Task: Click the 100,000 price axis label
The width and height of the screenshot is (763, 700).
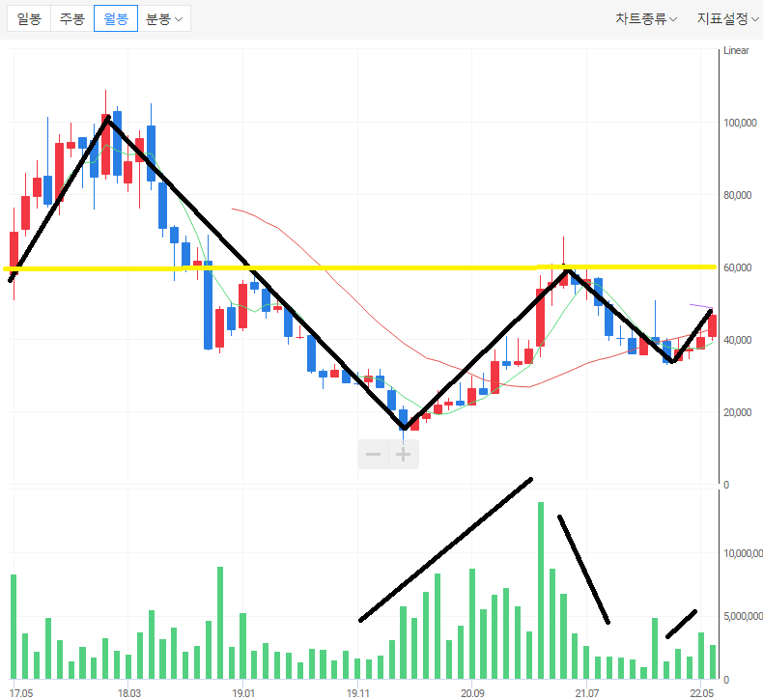Action: tap(740, 123)
